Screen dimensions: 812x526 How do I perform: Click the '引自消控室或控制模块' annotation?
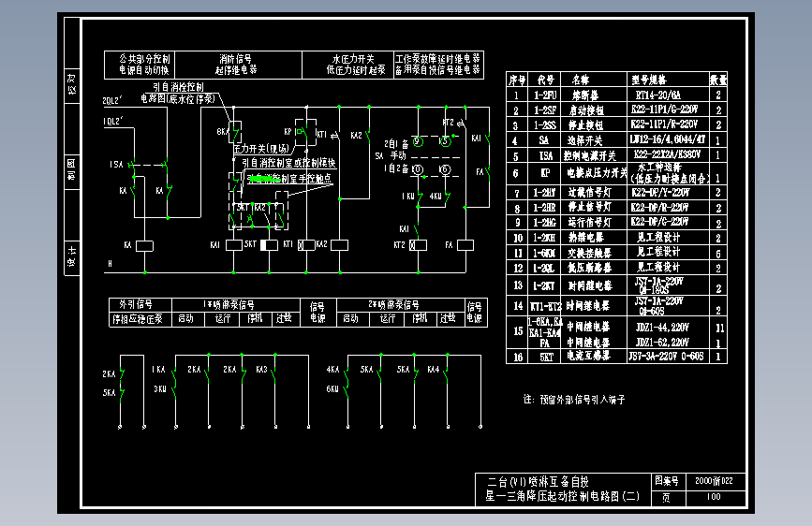point(288,163)
